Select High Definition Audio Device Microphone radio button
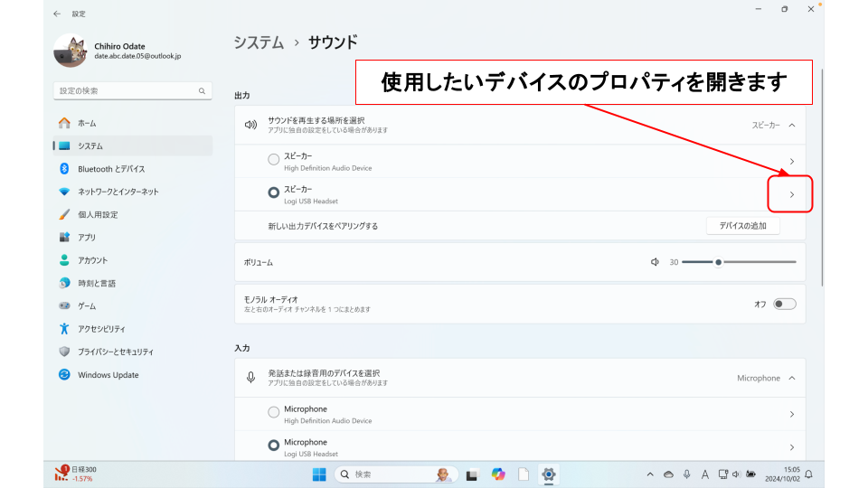The height and width of the screenshot is (488, 868). [274, 413]
